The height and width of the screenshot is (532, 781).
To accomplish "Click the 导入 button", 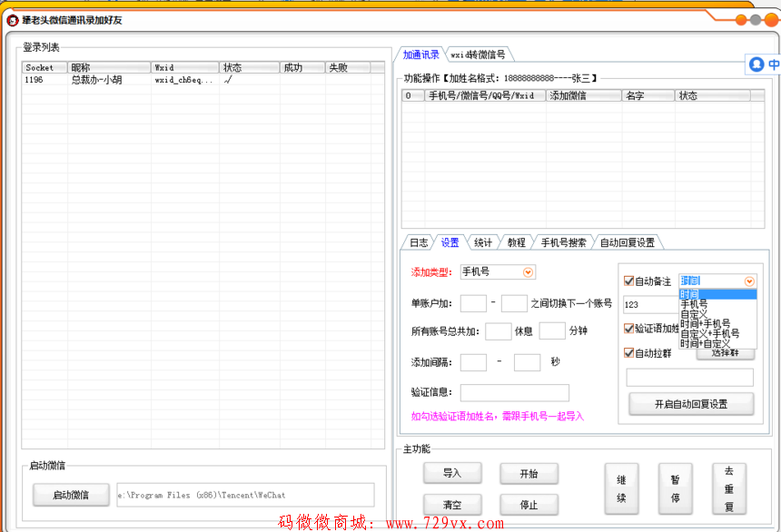I will coord(452,473).
